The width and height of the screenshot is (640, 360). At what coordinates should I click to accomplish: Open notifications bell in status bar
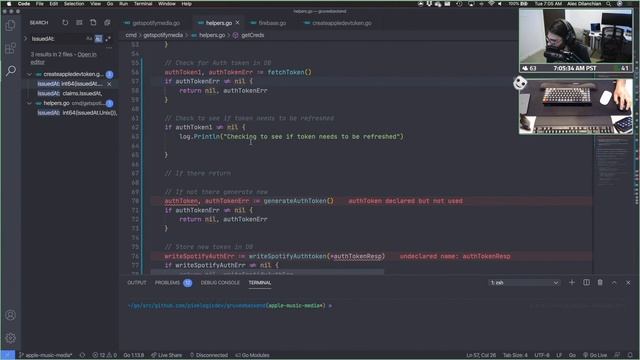630,355
